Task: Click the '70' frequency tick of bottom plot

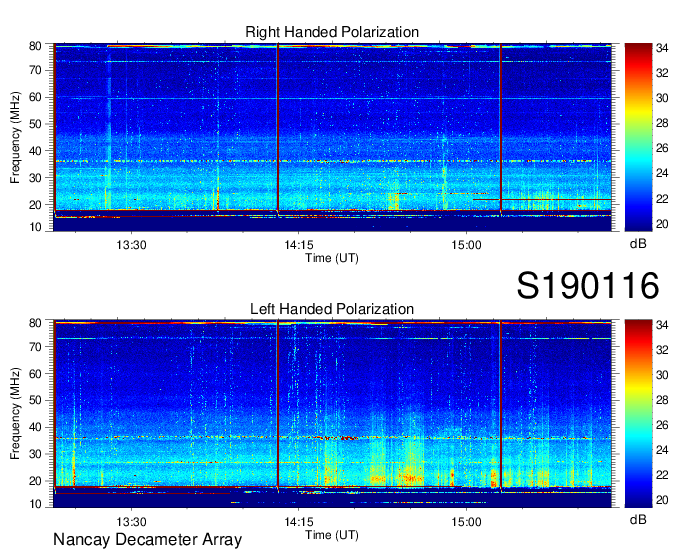Action: pyautogui.click(x=35, y=347)
